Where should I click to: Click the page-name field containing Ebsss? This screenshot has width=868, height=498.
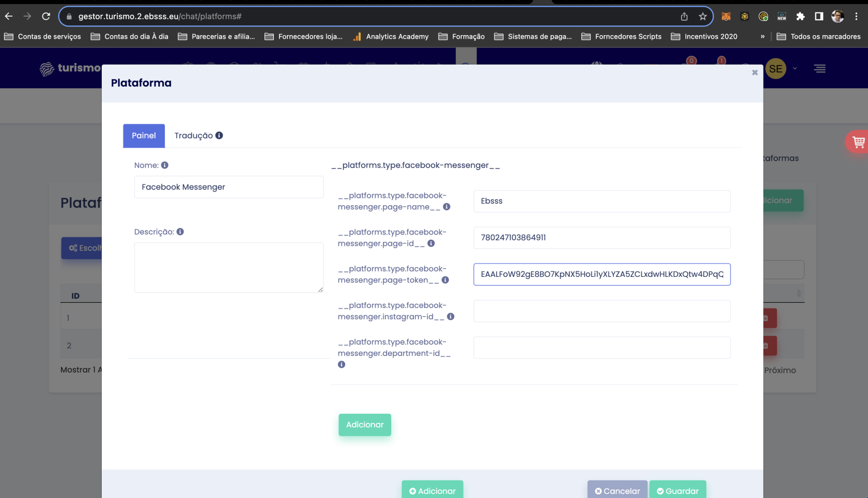[x=602, y=201]
